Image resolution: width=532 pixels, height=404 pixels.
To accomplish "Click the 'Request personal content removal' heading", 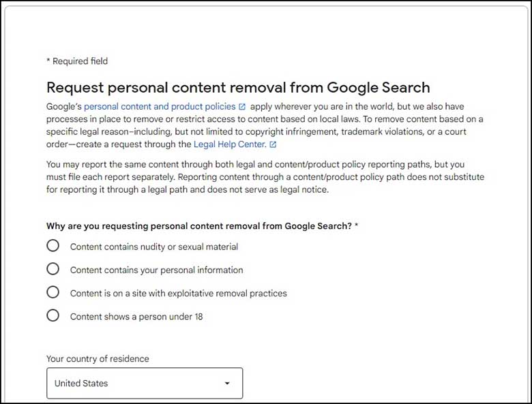I will 238,87.
